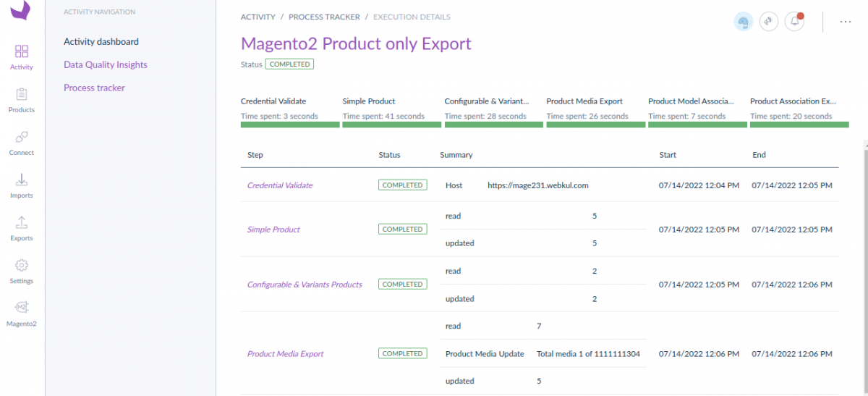The width and height of the screenshot is (868, 396).
Task: Open Process tracker from activity navigation
Action: pos(94,88)
